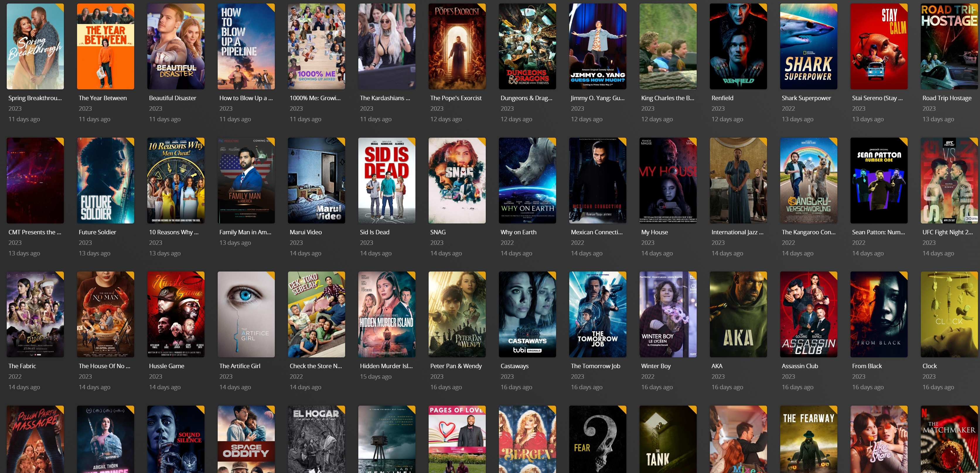This screenshot has width=980, height=473.
Task: Open the Spring Breakthrough poster
Action: 35,46
